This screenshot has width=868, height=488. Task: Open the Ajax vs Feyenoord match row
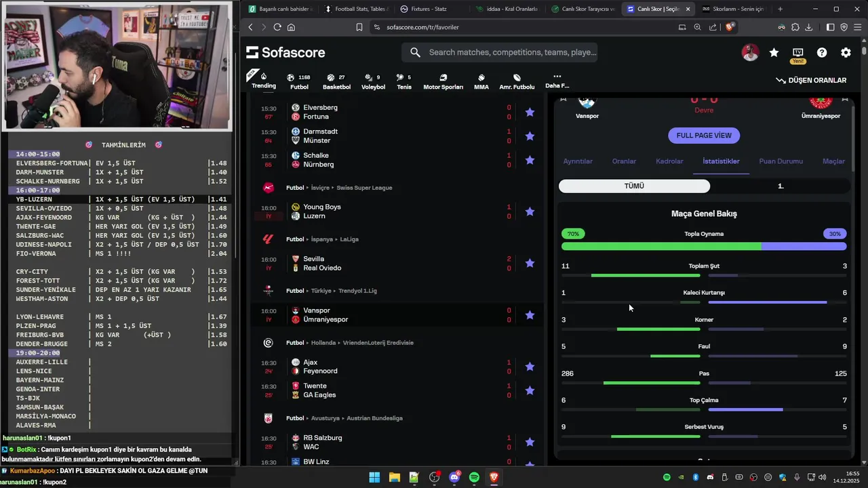point(397,367)
